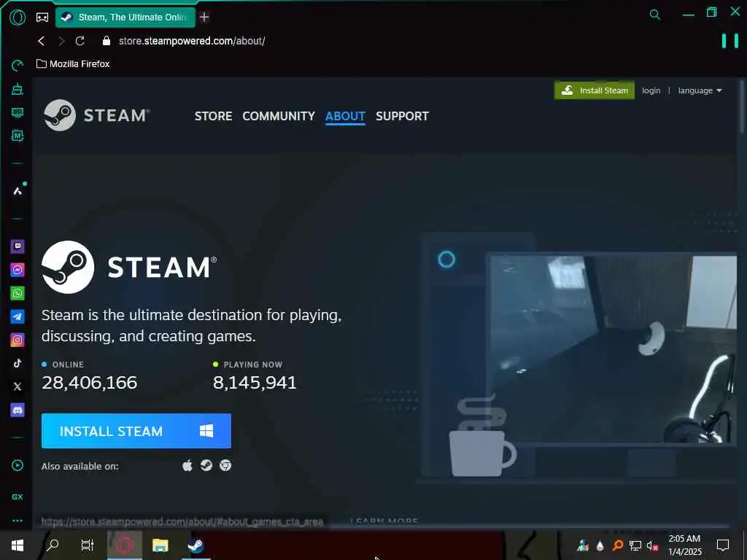The image size is (747, 560).
Task: Open TikTok in the sidebar
Action: (x=18, y=363)
